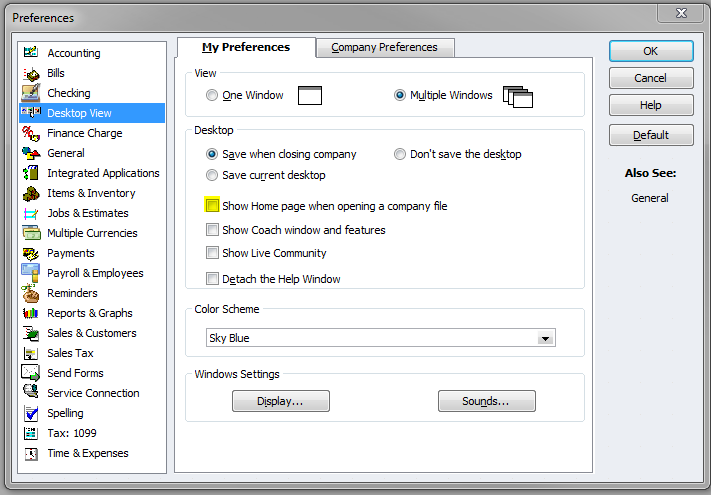Switch to the Company Preferences tab
Viewport: 711px width, 495px height.
[x=385, y=47]
